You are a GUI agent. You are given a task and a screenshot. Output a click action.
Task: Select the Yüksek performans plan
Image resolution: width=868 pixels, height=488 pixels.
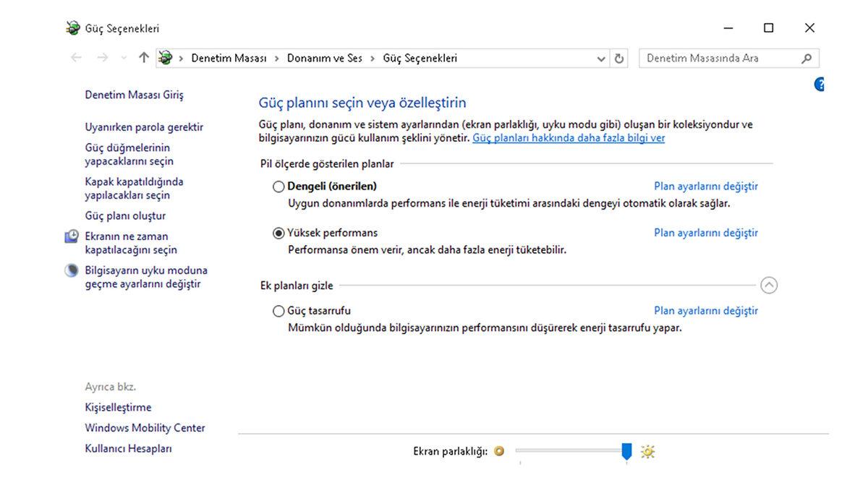pos(278,233)
